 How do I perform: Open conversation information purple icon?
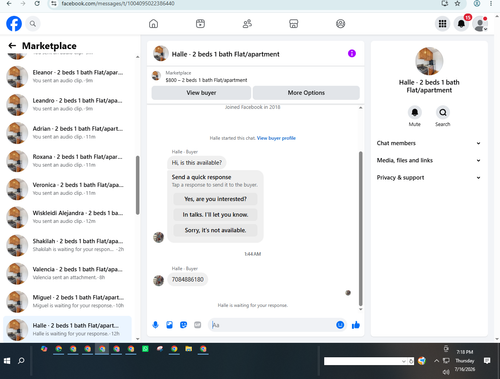(352, 53)
